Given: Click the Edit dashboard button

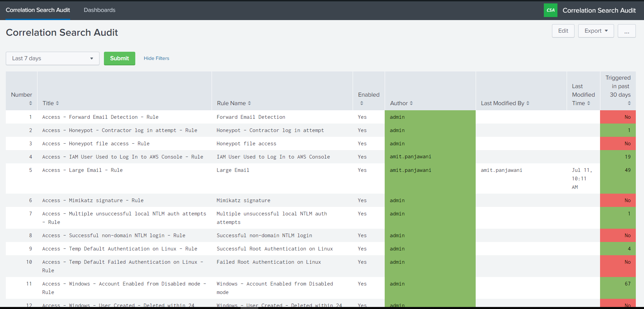Looking at the screenshot, I should (563, 31).
